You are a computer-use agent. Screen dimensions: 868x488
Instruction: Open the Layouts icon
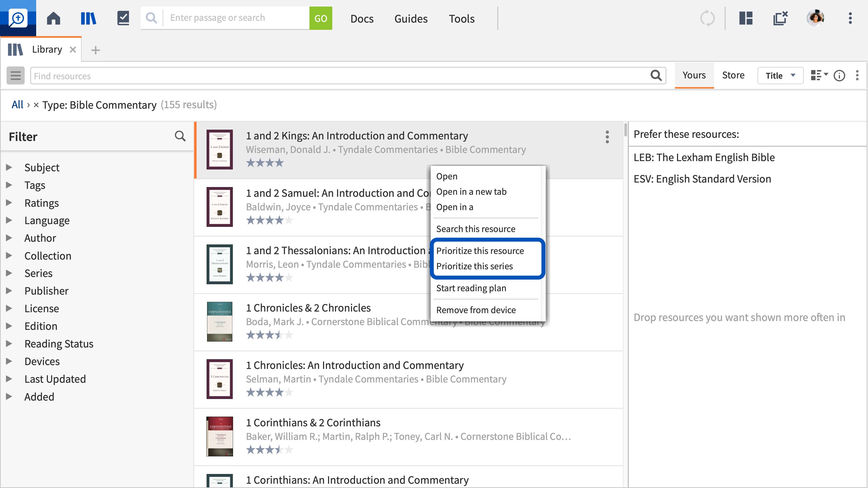tap(746, 18)
